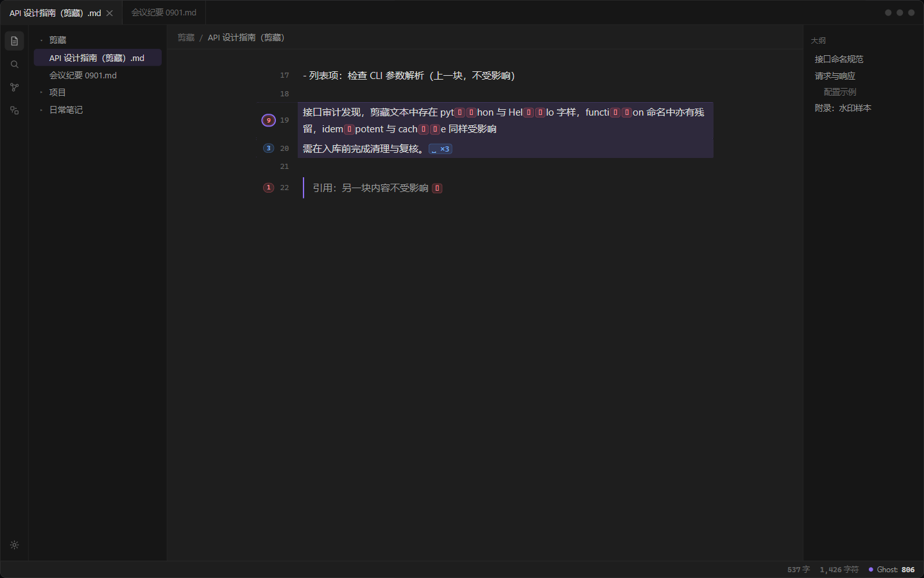Open the search icon in the sidebar
This screenshot has height=578, width=924.
(14, 64)
